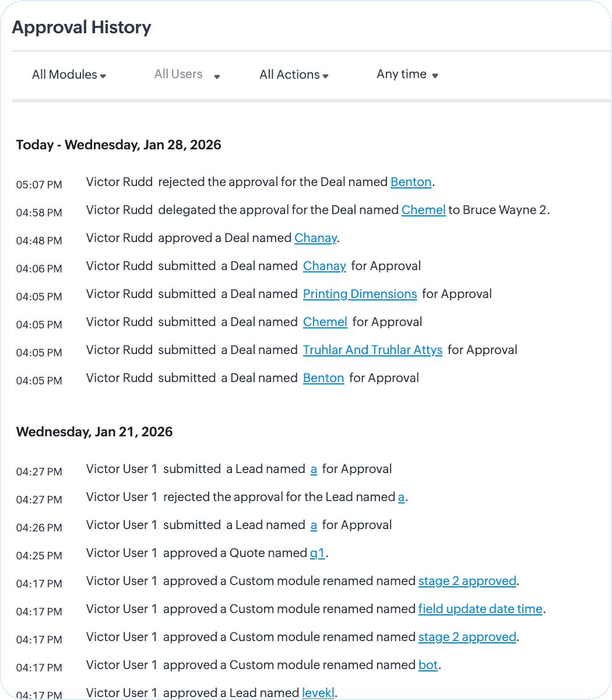Open lead 'a' submitted at 04:26 PM
This screenshot has height=700, width=612.
coord(314,525)
